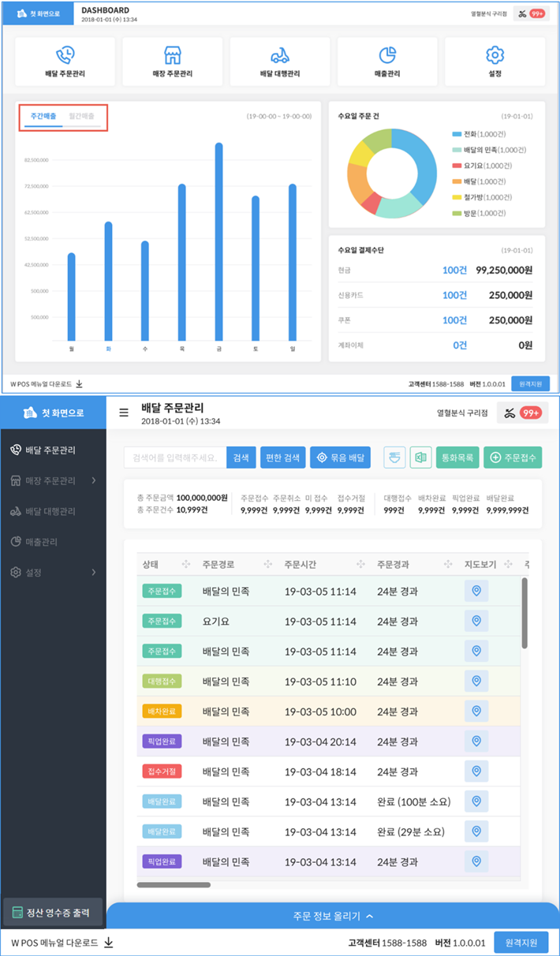Image resolution: width=560 pixels, height=956 pixels.
Task: Expand the 설정 sidebar chevron
Action: 93,572
